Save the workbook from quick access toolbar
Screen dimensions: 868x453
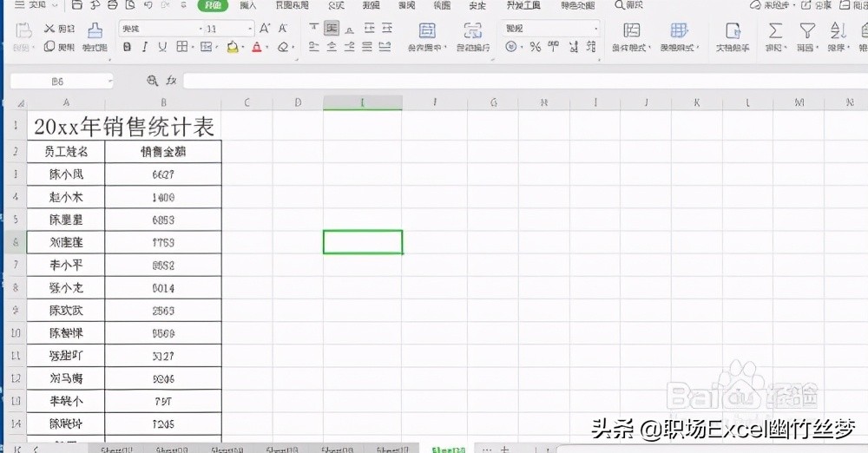click(77, 5)
